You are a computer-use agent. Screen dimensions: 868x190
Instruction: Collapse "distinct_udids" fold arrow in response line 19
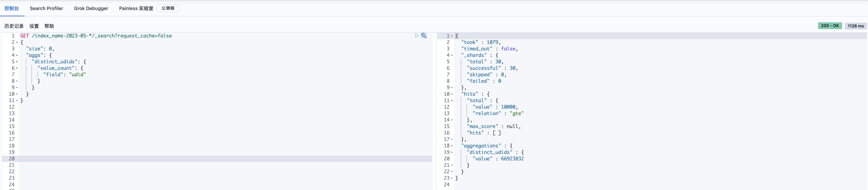click(452, 152)
